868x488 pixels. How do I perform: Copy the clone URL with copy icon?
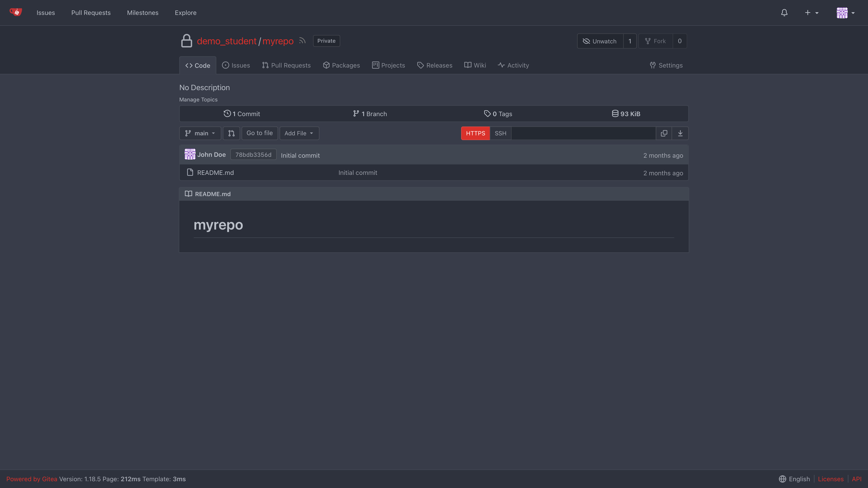point(664,133)
